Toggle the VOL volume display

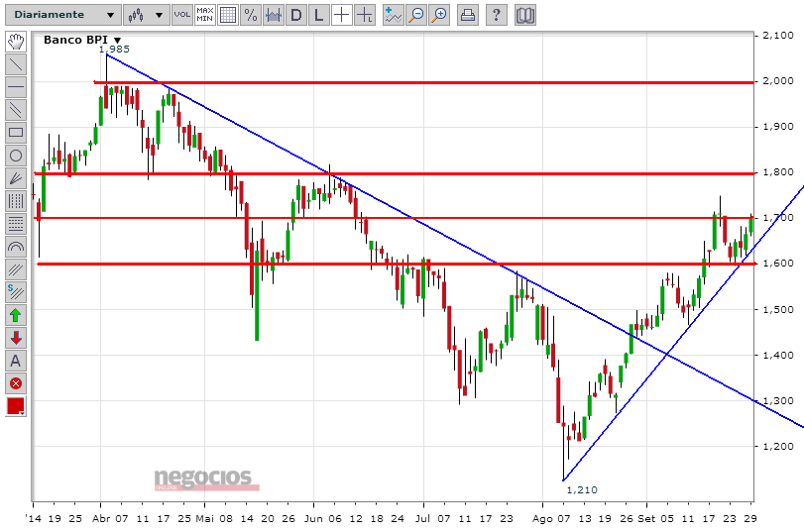click(182, 15)
